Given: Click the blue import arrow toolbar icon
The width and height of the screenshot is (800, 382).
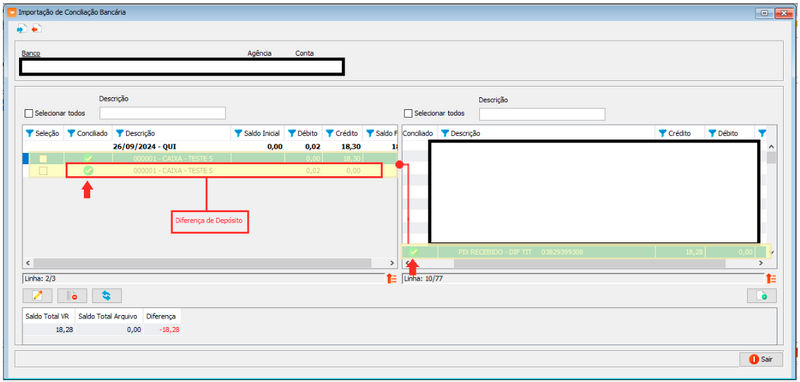Looking at the screenshot, I should [21, 29].
